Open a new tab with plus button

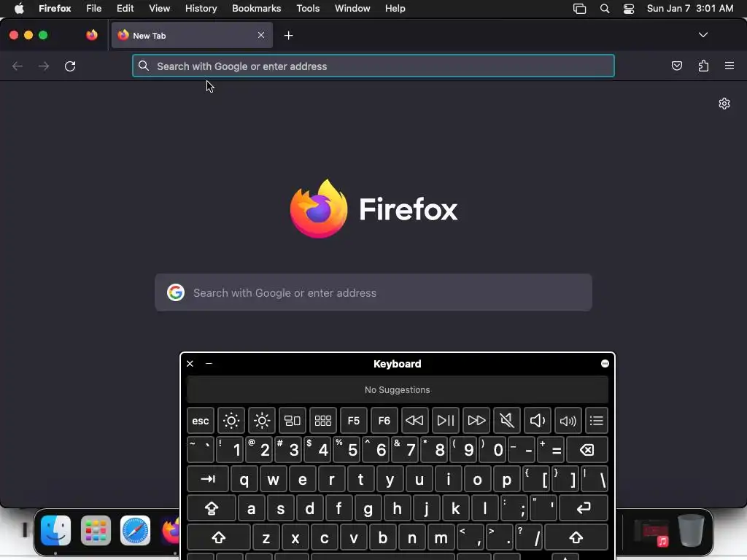288,35
